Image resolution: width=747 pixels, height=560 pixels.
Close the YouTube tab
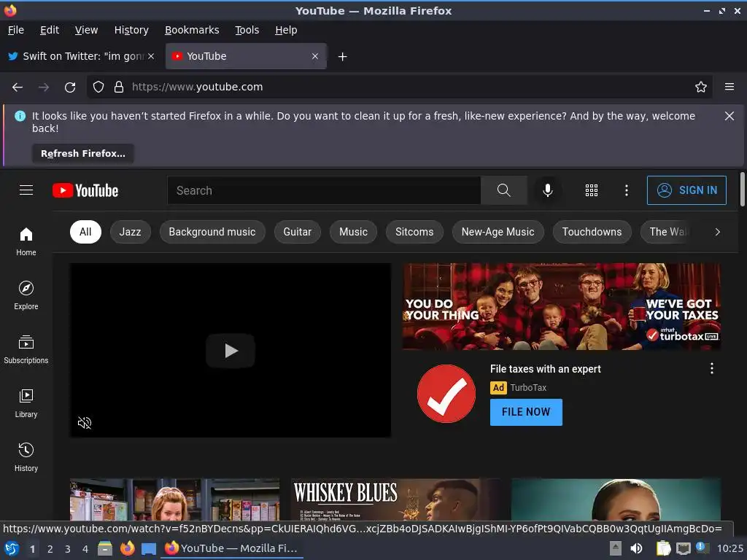(x=315, y=56)
